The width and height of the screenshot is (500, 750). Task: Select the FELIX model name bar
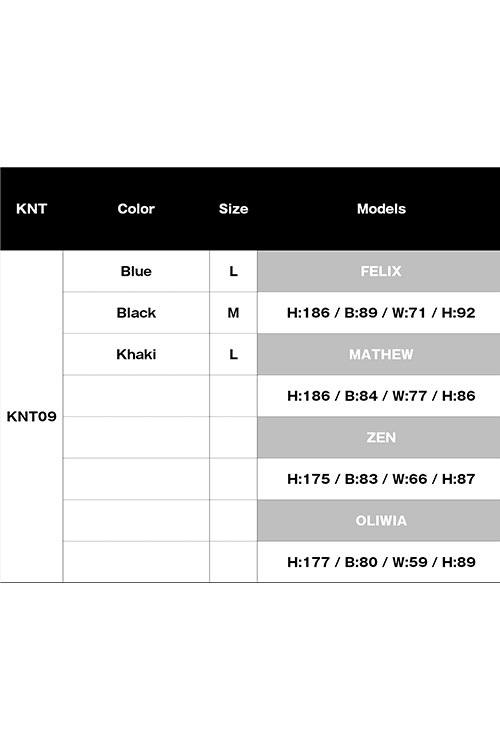(379, 271)
